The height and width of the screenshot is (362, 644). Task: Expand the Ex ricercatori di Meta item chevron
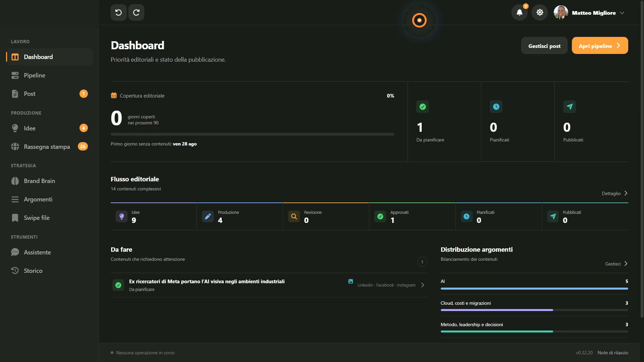[x=422, y=285]
